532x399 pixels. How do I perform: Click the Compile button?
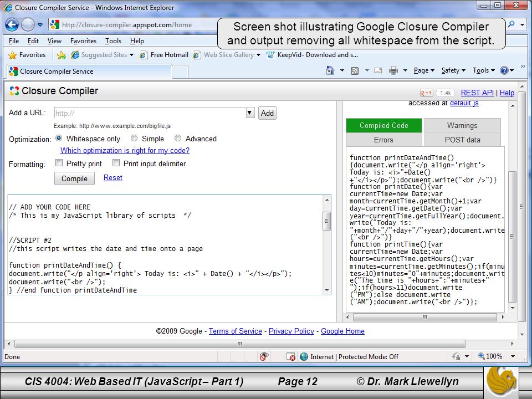[74, 178]
